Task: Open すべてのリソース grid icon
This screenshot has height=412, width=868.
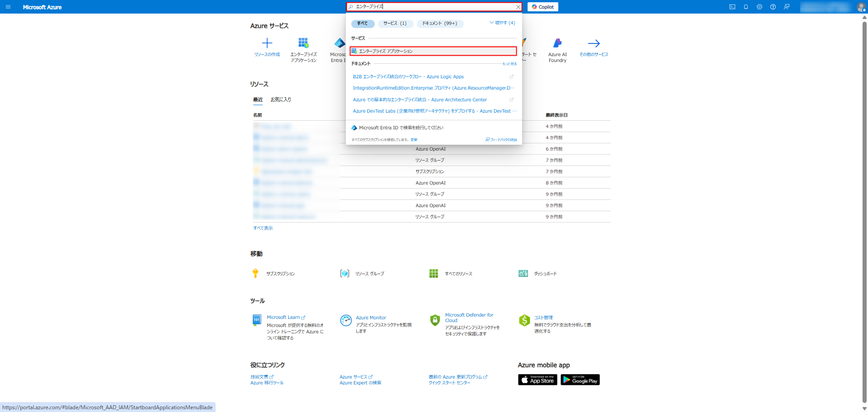Action: (434, 274)
